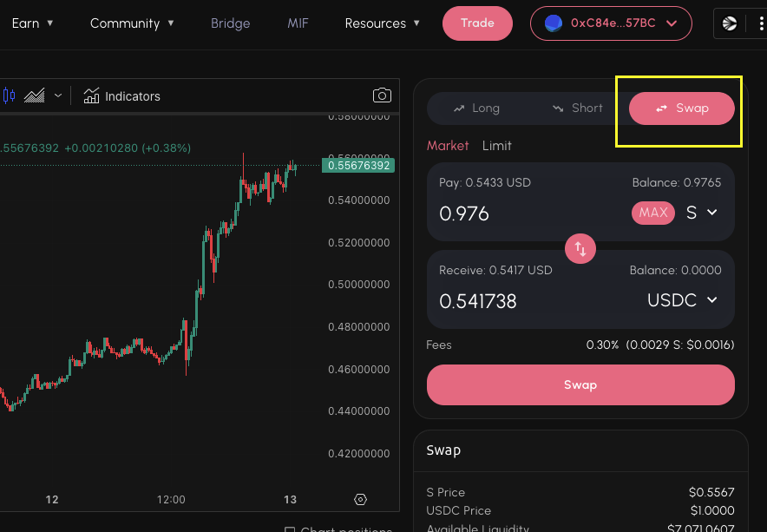This screenshot has width=767, height=532.
Task: Select the area chart style icon
Action: tap(34, 95)
